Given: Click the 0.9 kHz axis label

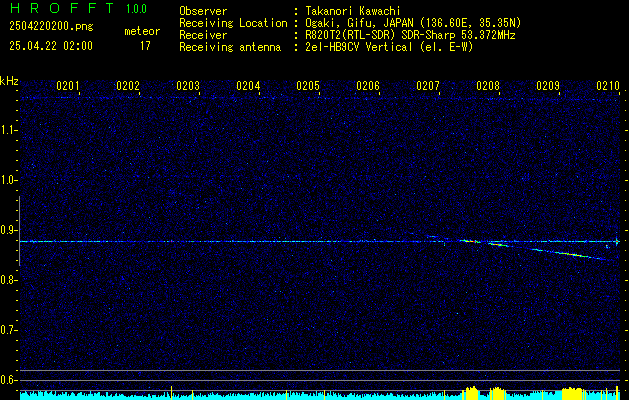Looking at the screenshot, I should tap(9, 230).
